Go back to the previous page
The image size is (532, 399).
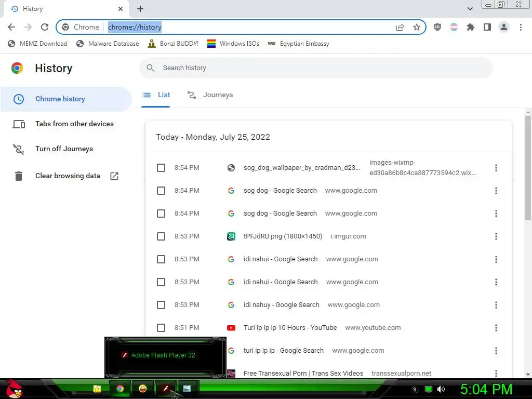coord(11,27)
